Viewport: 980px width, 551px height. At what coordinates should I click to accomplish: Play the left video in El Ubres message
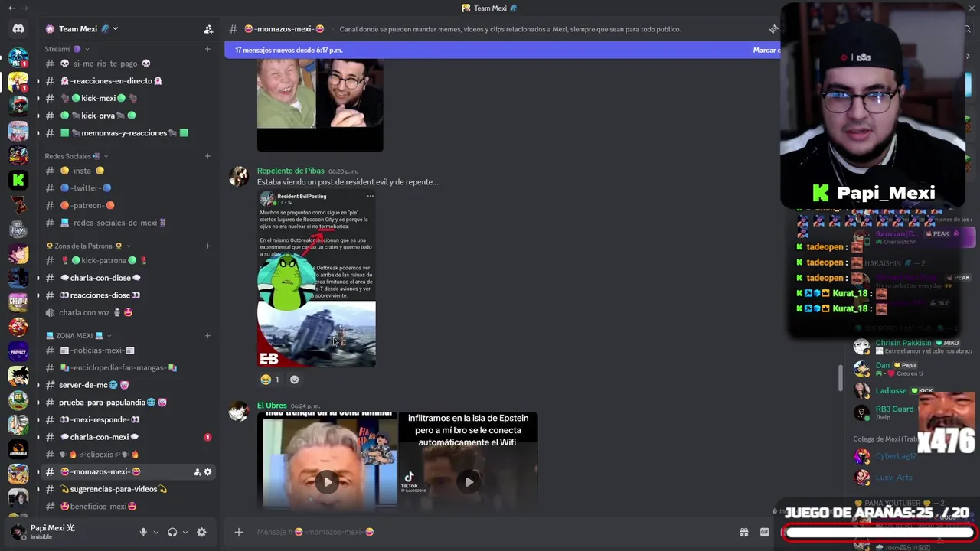tap(328, 481)
